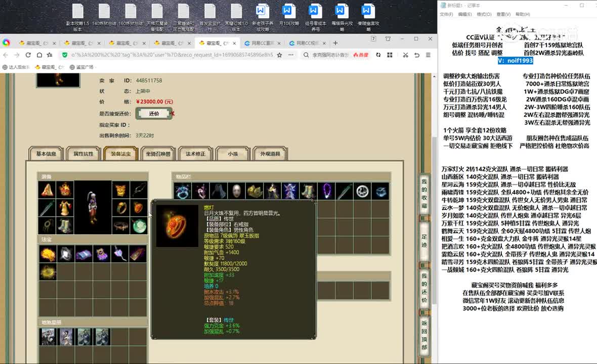Screen dimensions: 597x364
Task: Click the browser home icon
Action: [39, 55]
